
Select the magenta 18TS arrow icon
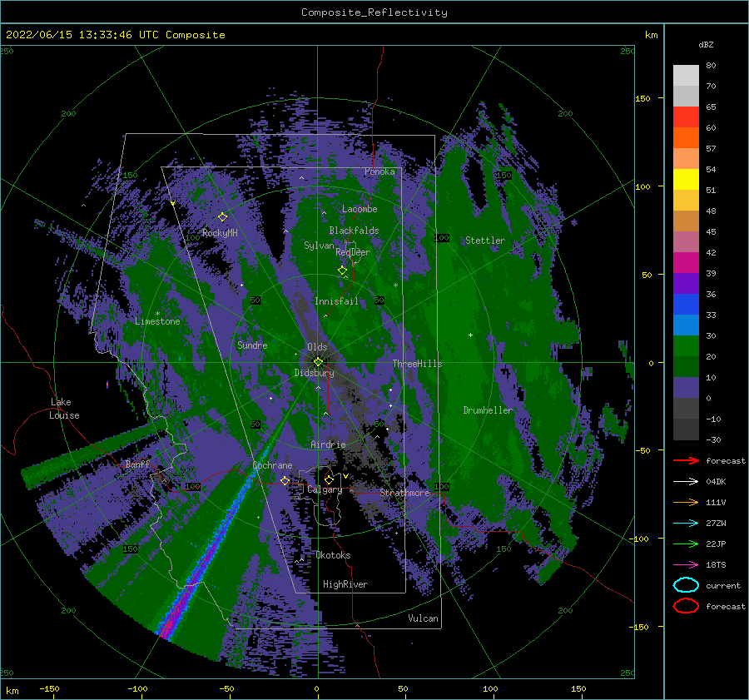coord(686,564)
